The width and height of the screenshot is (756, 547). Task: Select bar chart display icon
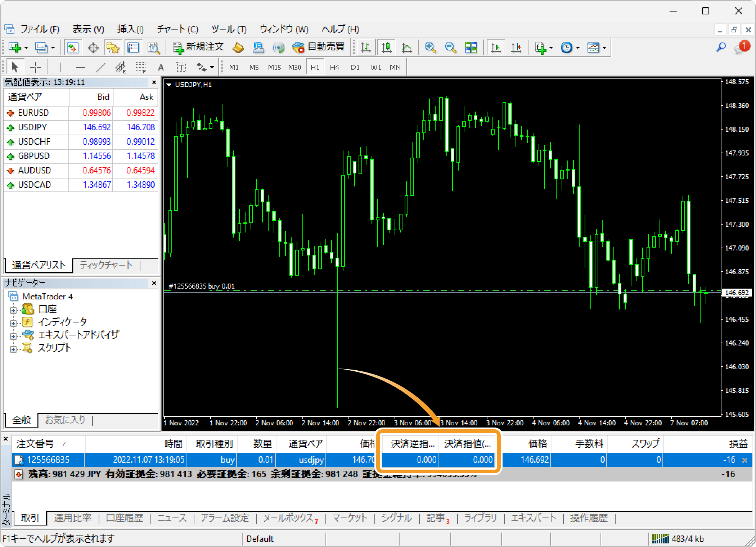click(x=366, y=48)
